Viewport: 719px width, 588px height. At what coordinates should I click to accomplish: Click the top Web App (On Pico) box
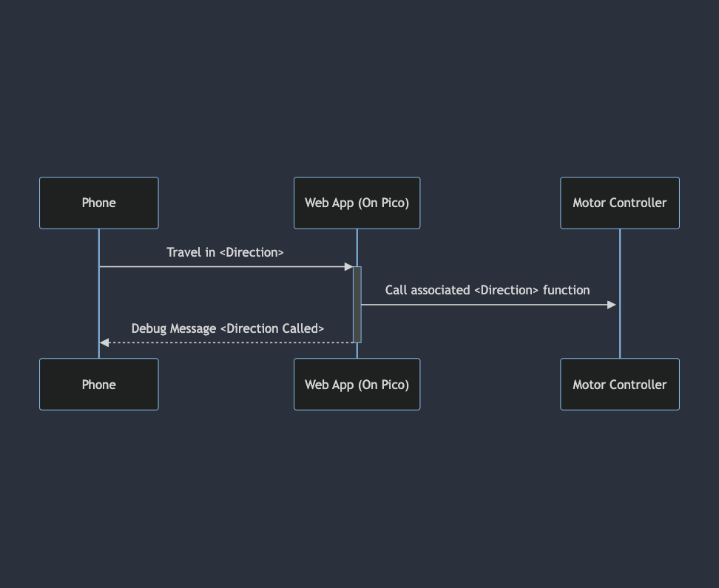tap(357, 203)
